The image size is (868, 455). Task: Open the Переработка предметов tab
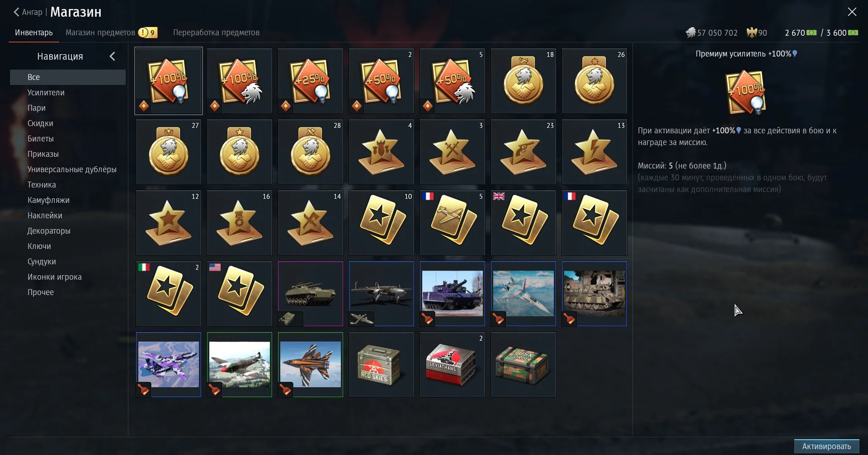coord(216,33)
